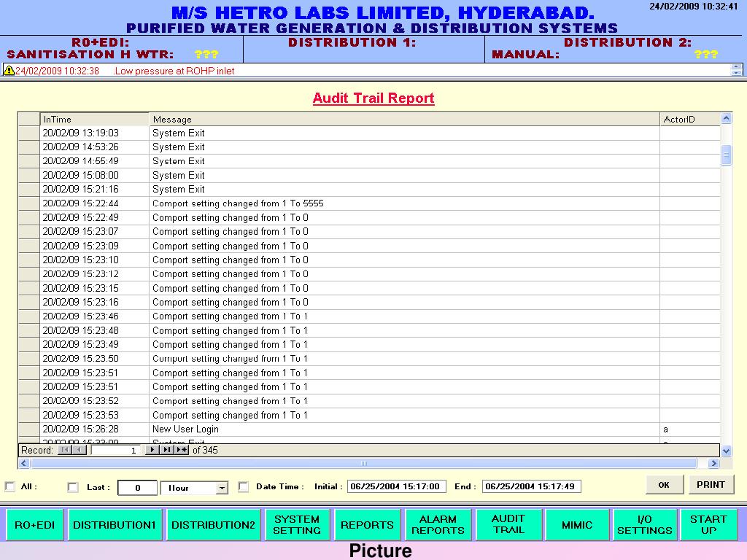Select the AUDIT TRAIL screen button
The image size is (747, 560).
[x=508, y=525]
